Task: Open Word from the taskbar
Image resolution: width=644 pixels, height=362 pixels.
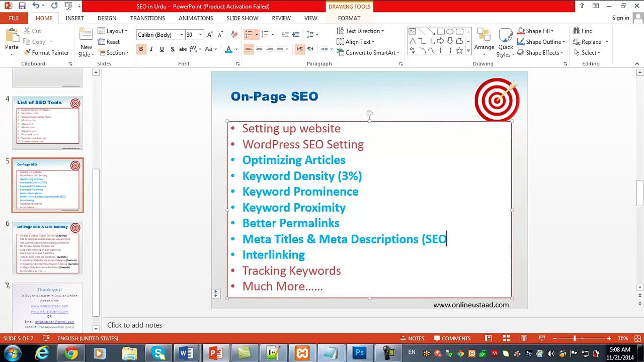Action: (185, 353)
